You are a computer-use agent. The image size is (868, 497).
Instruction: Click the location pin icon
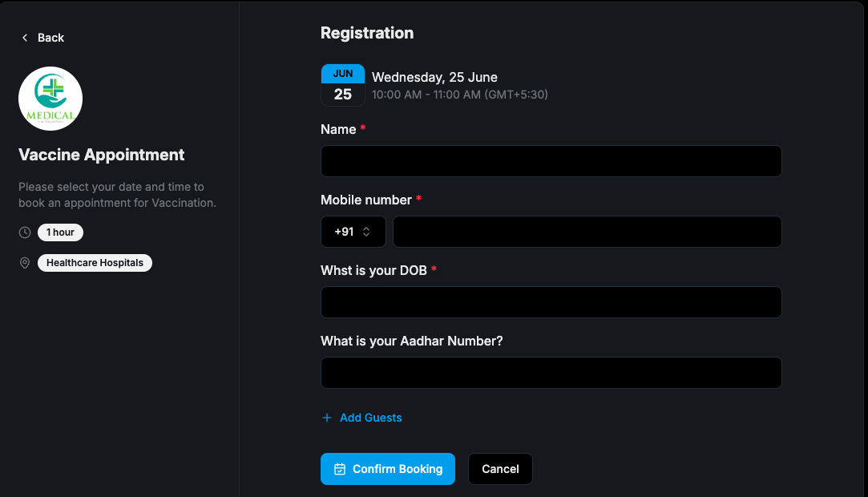point(25,263)
